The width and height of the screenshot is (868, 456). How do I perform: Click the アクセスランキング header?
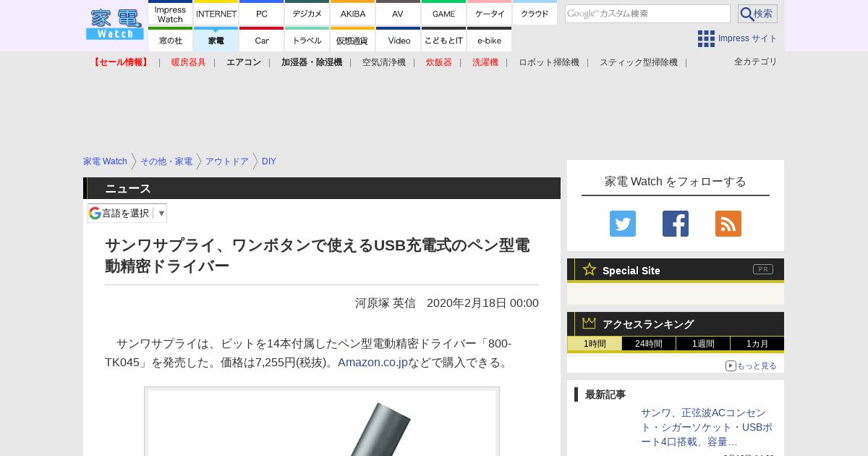676,324
